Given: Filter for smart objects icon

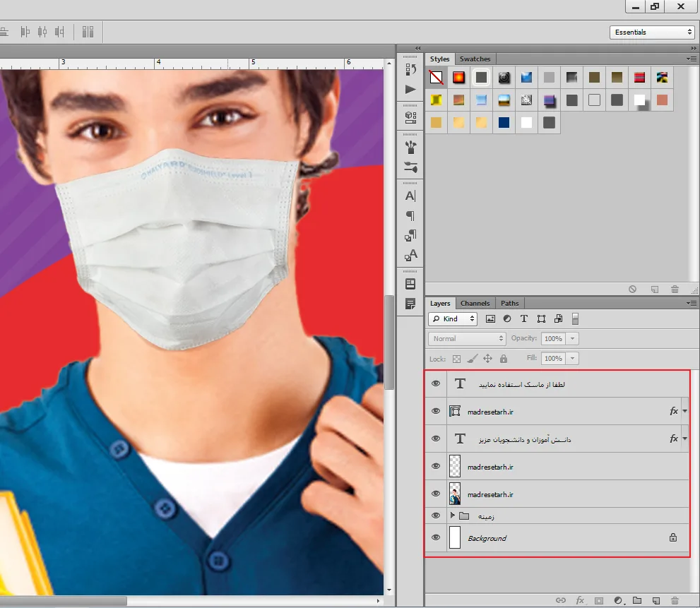Looking at the screenshot, I should (558, 318).
